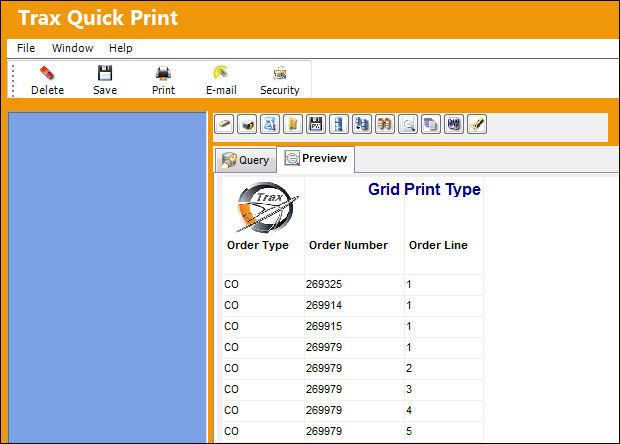The image size is (620, 444).
Task: Click the printer with arrow icon in preview toolbar
Action: tap(247, 125)
